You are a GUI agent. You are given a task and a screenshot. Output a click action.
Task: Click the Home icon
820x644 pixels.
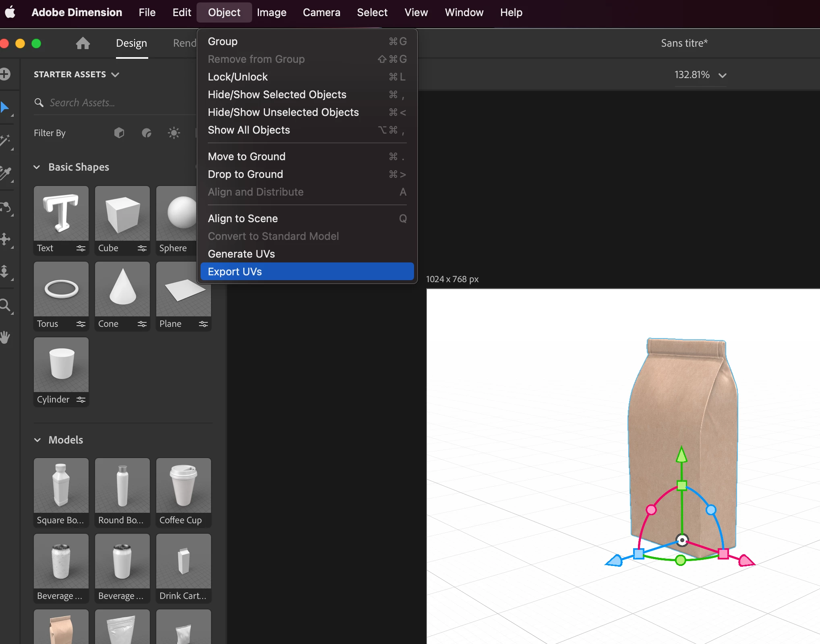pyautogui.click(x=83, y=43)
